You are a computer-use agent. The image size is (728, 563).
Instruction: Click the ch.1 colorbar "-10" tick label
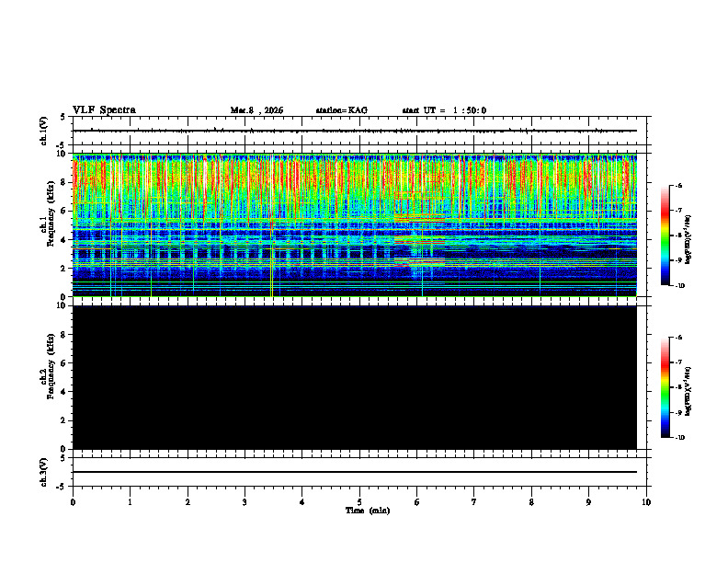[x=679, y=286]
